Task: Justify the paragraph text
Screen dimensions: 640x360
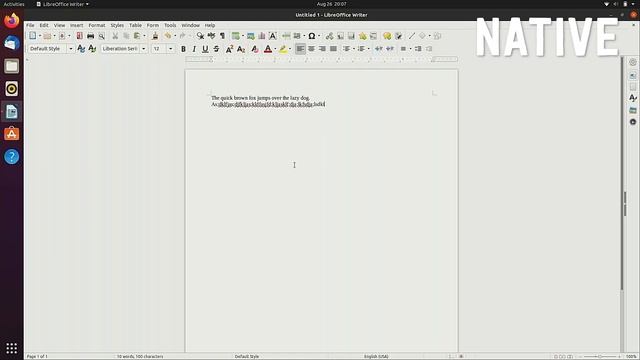Action: (333, 49)
